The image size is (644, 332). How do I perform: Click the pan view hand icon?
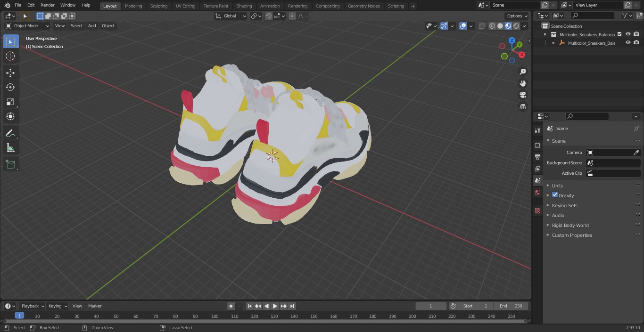[x=522, y=83]
